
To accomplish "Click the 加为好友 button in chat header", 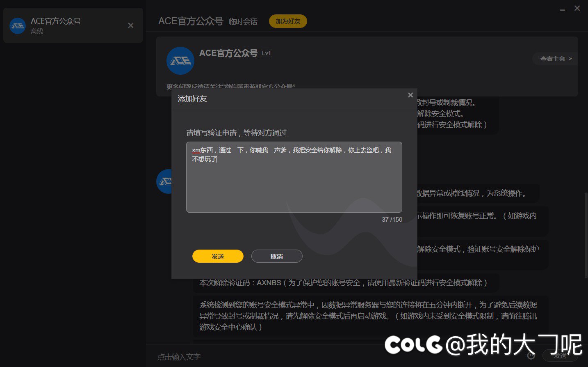I will (288, 21).
